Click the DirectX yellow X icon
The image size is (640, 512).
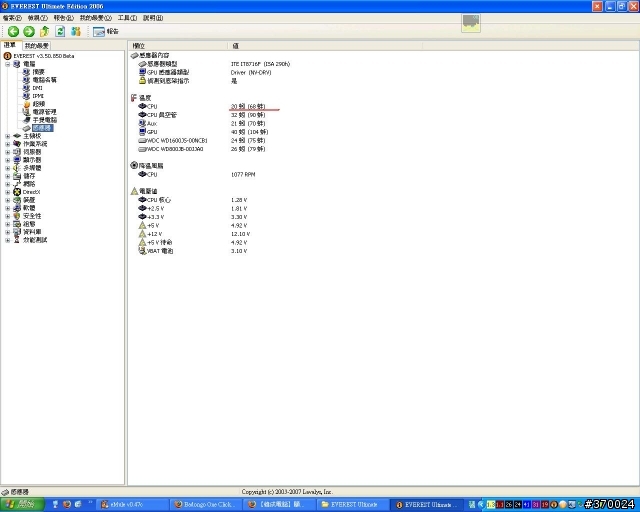coord(17,192)
